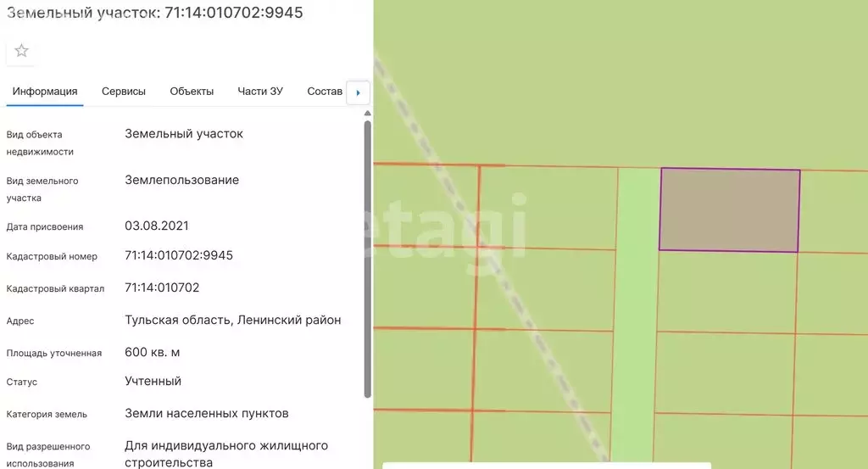Select the value Земли населенных пунктов
This screenshot has width=868, height=469.
(x=207, y=413)
